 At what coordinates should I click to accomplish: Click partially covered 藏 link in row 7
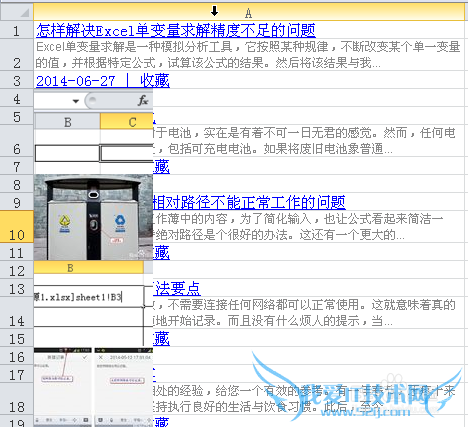161,167
